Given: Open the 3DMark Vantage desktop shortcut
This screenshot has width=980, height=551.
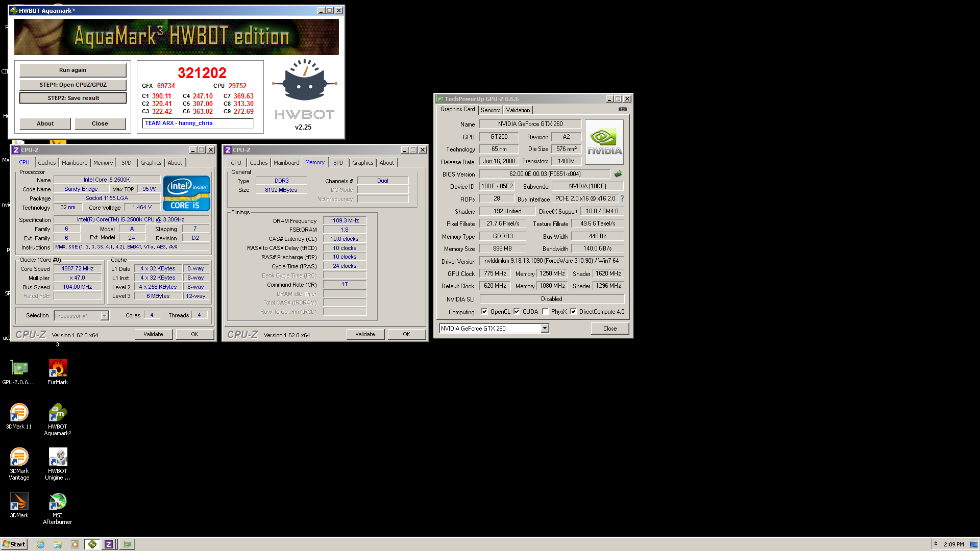Looking at the screenshot, I should 19,464.
